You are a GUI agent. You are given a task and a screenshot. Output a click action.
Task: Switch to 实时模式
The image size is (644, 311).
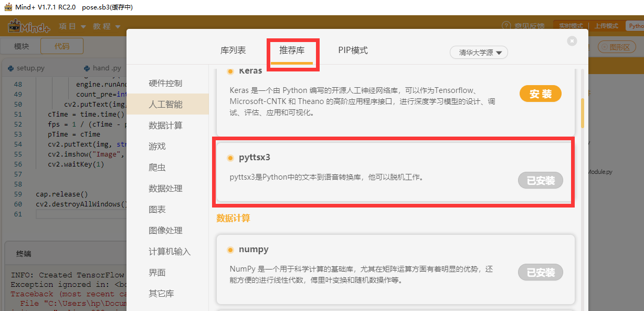[x=571, y=26]
